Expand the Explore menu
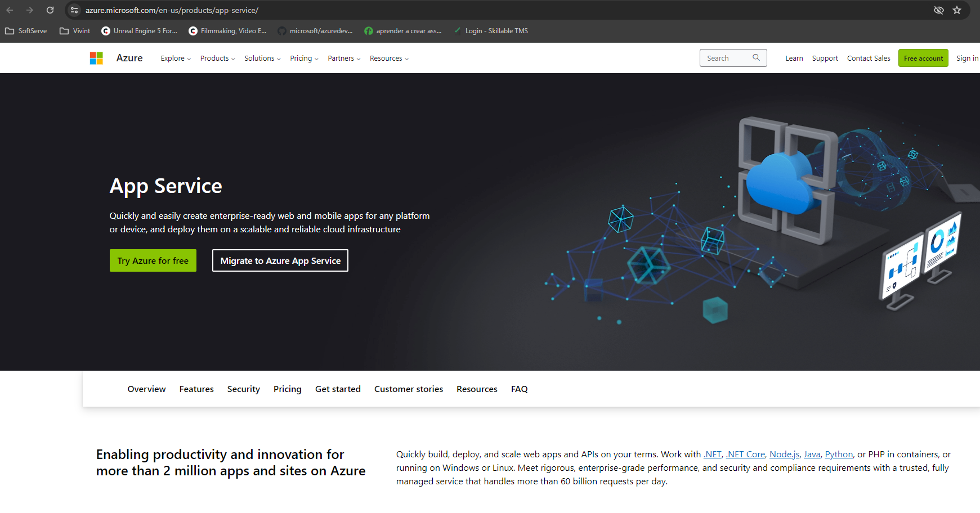980x513 pixels. pos(176,58)
